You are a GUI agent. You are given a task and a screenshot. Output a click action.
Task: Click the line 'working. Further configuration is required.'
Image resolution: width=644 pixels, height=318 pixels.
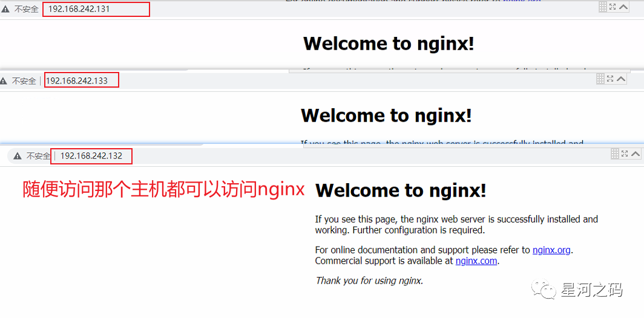400,230
